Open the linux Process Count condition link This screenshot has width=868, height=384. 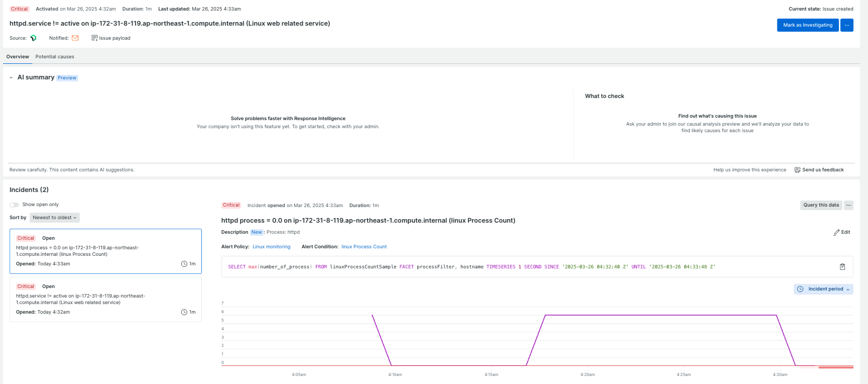pyautogui.click(x=364, y=247)
